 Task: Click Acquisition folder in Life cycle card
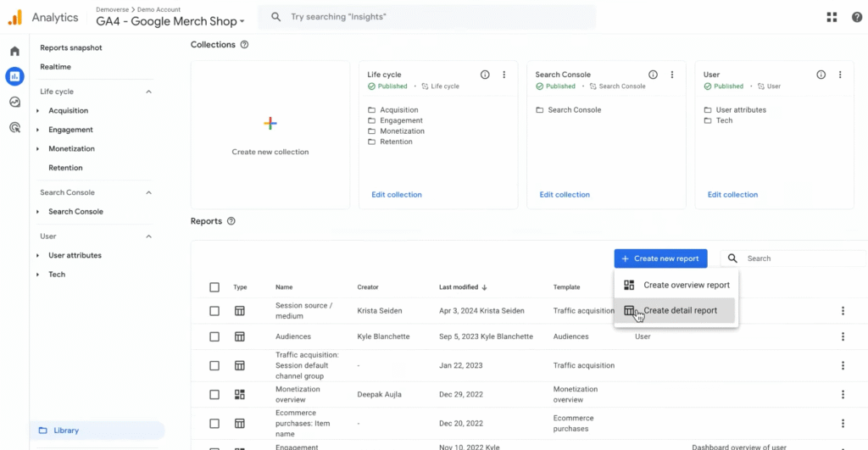(393, 110)
